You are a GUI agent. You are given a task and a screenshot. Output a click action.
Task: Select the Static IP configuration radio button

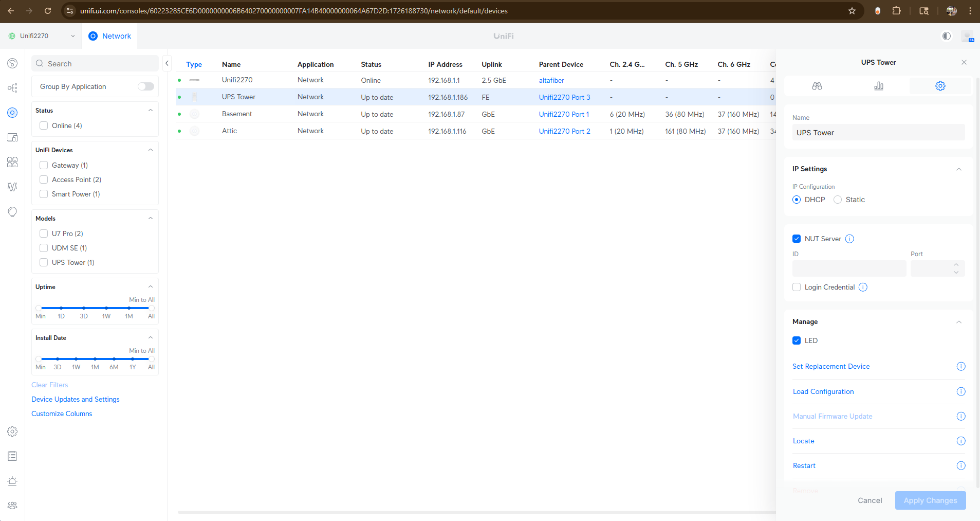pos(838,200)
